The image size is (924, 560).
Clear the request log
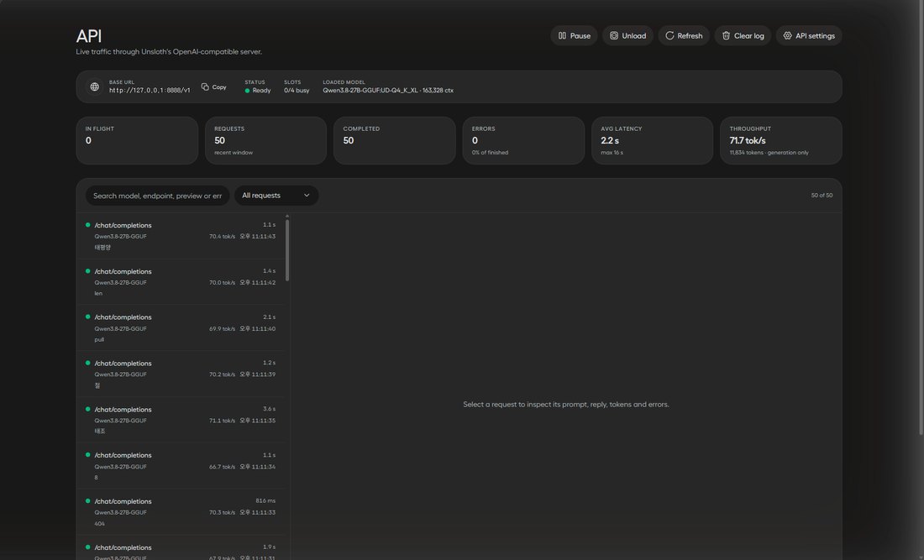point(743,36)
